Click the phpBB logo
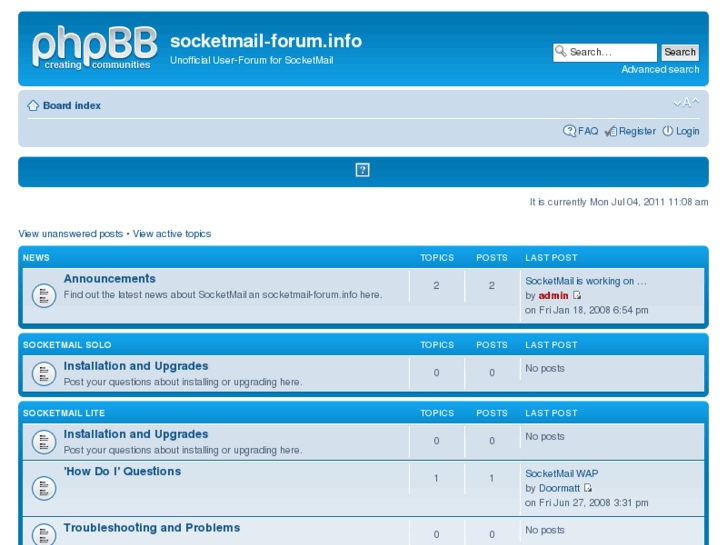 pos(95,48)
